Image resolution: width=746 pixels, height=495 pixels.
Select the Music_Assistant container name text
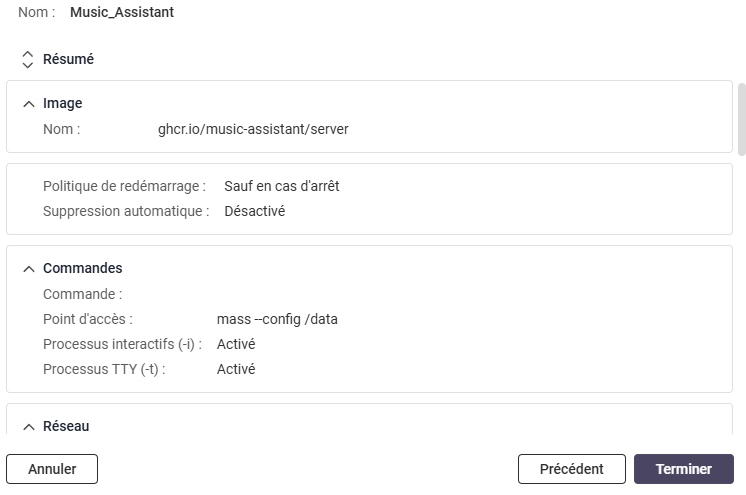[x=122, y=13]
